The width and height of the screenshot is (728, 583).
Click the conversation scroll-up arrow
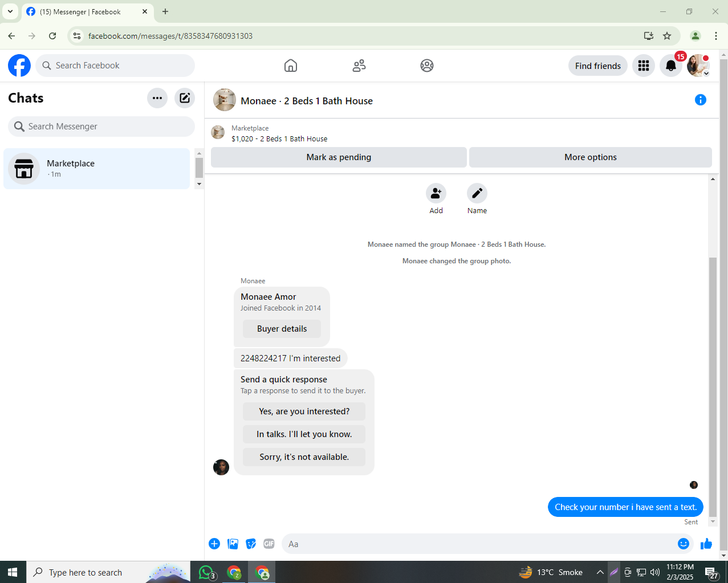point(713,179)
